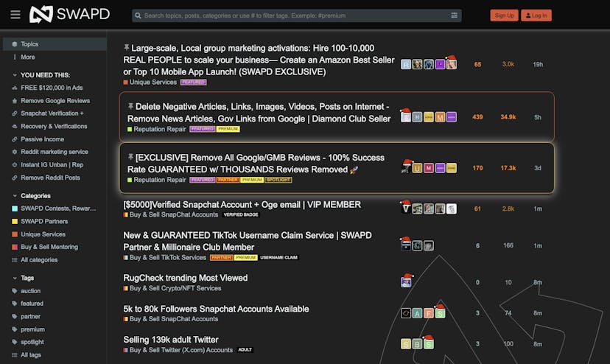This screenshot has height=364, width=610.
Task: Click SPOTLIGHT tag on Google/GMB Reviews topic
Action: tap(278, 180)
